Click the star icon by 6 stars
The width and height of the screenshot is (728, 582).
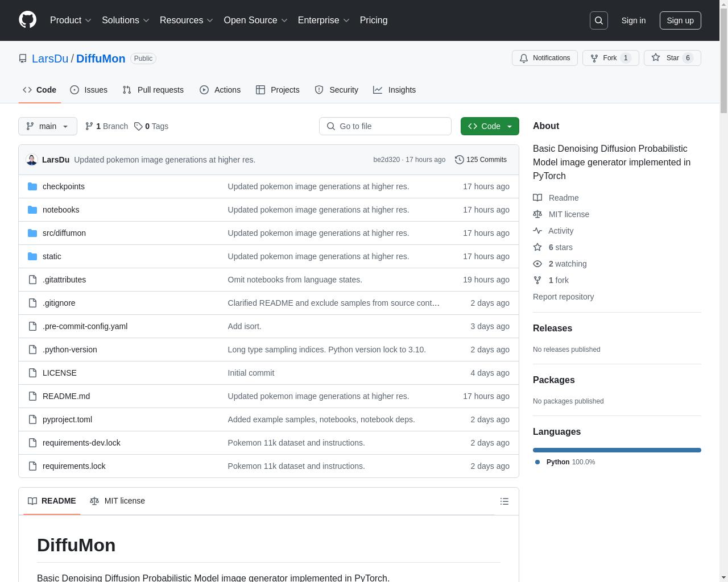537,247
